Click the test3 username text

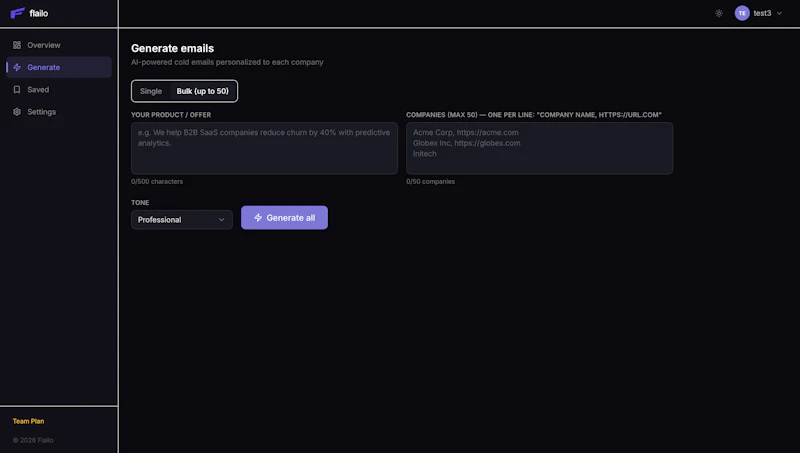point(762,13)
